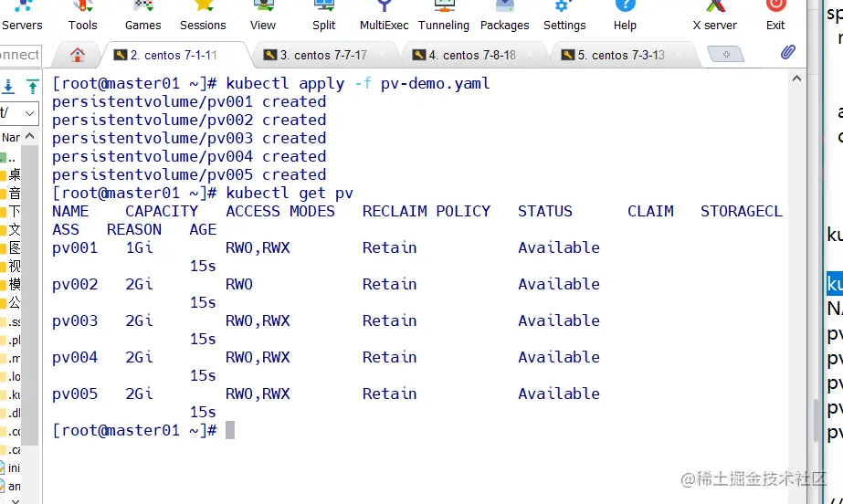Open the Servers toolbar item

click(x=22, y=16)
